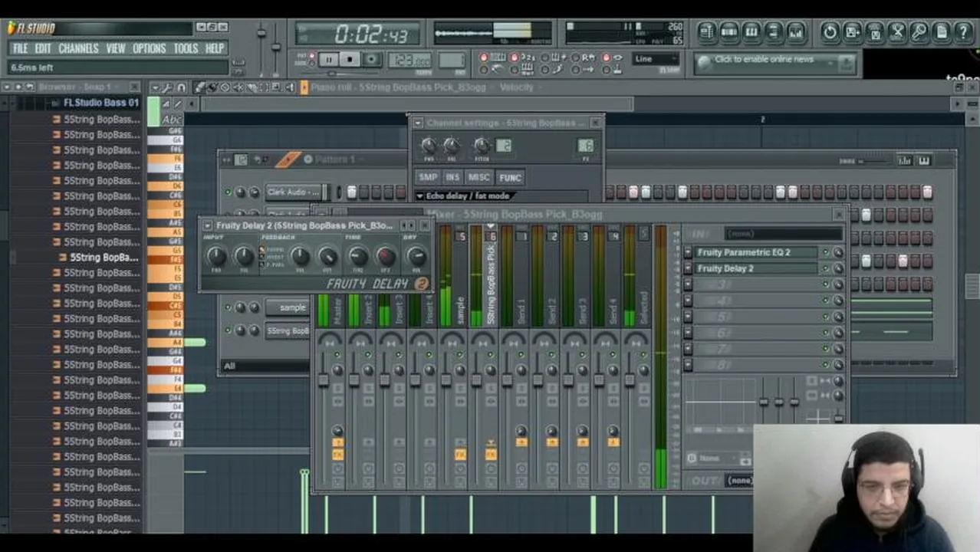The height and width of the screenshot is (552, 980).
Task: Open the piano roll view icon
Action: (x=751, y=32)
